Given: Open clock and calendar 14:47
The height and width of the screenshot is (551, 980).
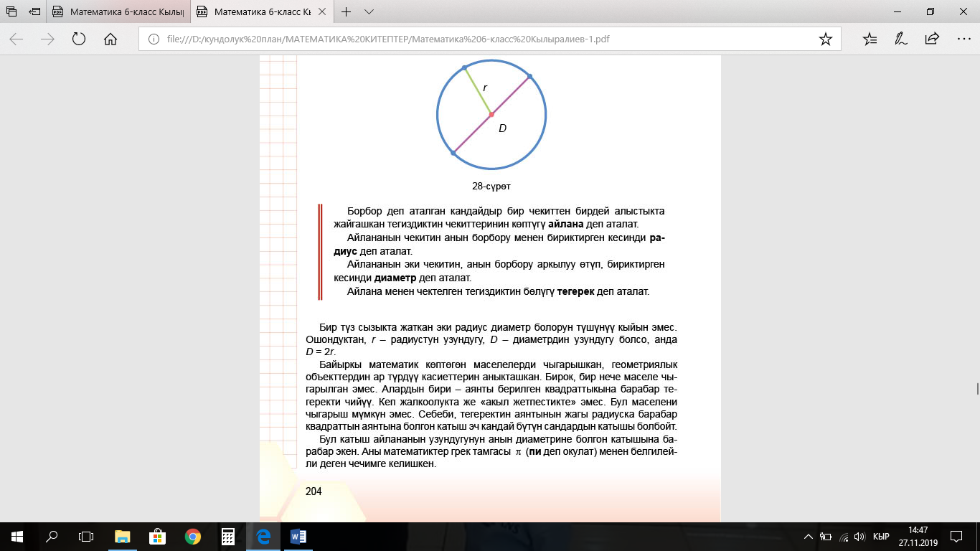Looking at the screenshot, I should [918, 536].
